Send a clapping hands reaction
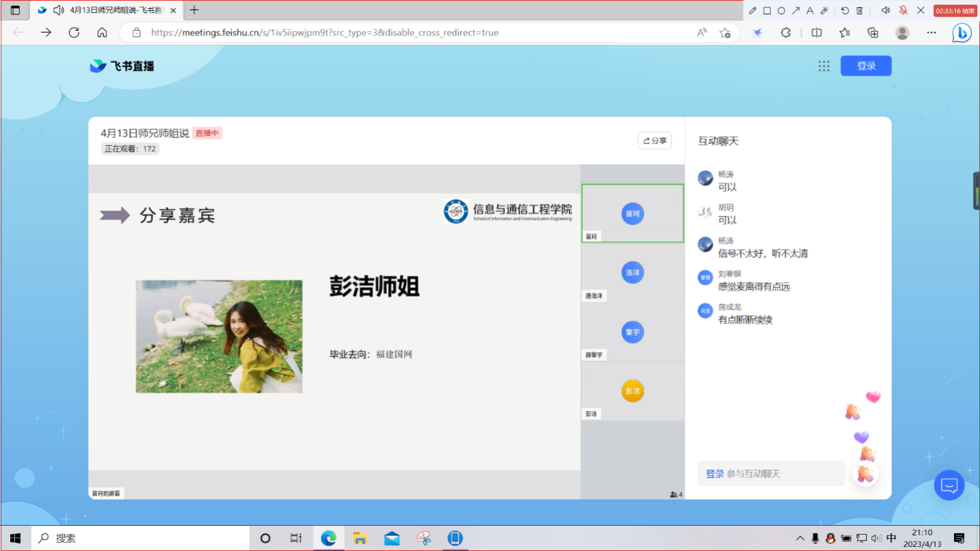980x551 pixels. tap(865, 473)
